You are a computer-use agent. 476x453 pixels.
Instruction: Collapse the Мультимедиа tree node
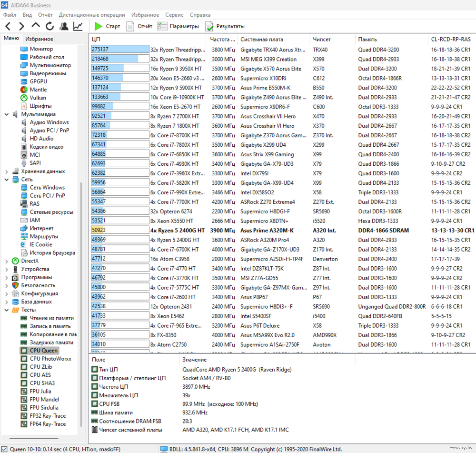tap(6, 114)
